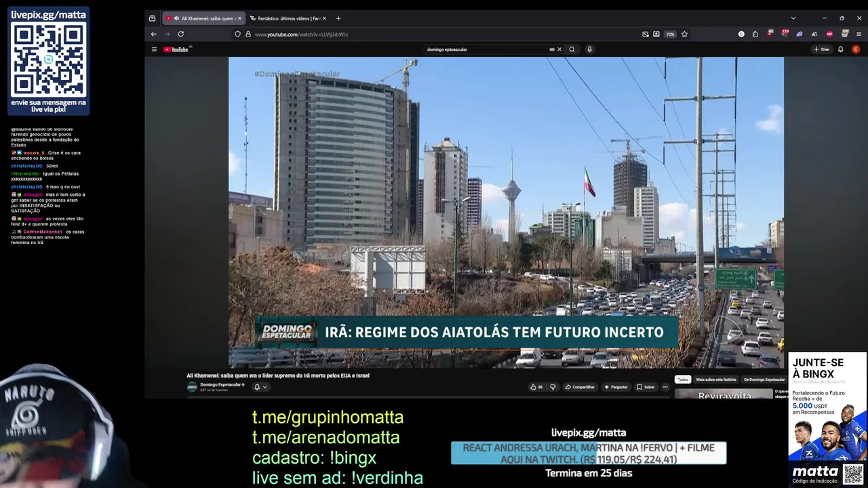Go back with the browser back arrow

[154, 34]
